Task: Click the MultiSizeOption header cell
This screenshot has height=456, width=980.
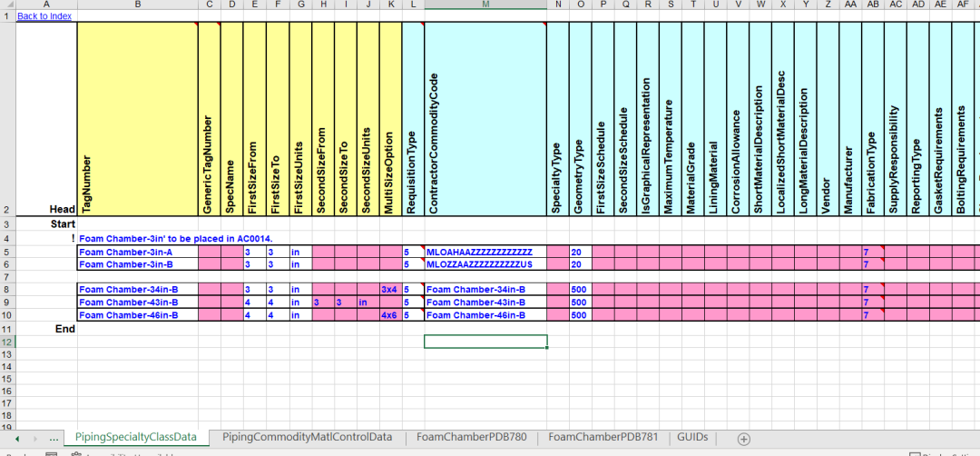Action: click(390, 120)
